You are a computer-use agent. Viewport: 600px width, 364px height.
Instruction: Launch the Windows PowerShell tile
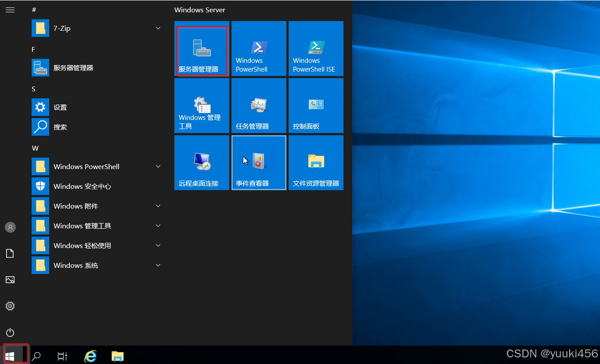[x=259, y=48]
